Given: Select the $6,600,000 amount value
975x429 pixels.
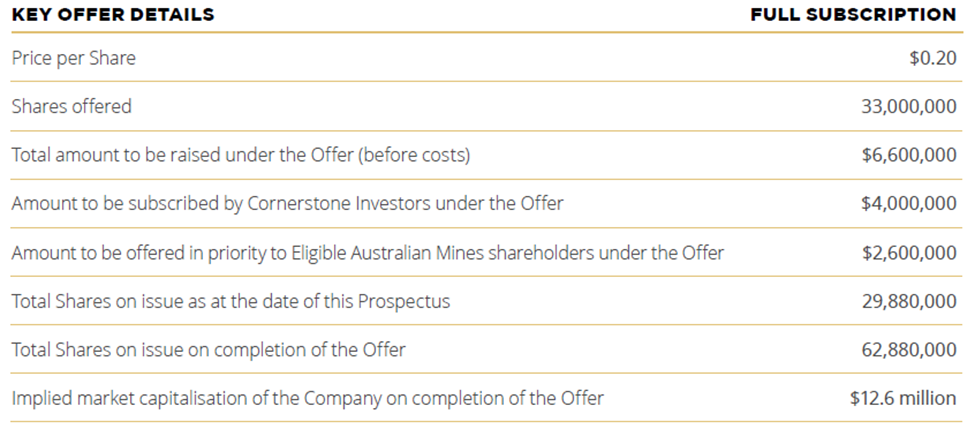Looking at the screenshot, I should (909, 155).
